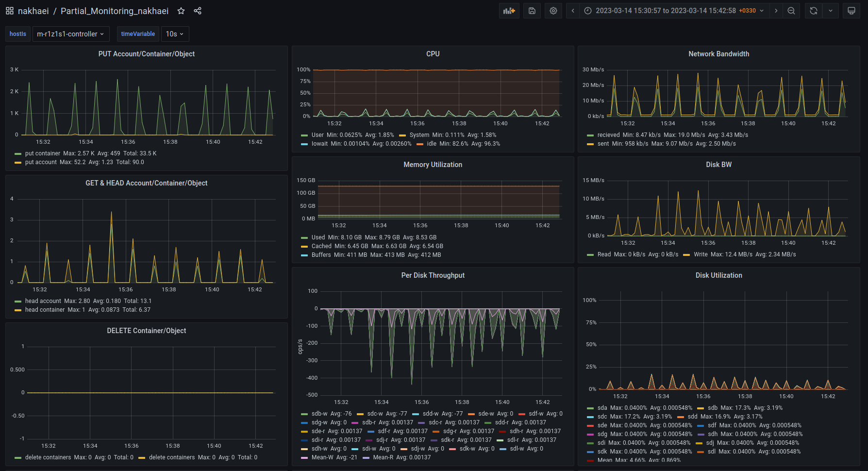
Task: Refresh the dashboard
Action: 814,11
